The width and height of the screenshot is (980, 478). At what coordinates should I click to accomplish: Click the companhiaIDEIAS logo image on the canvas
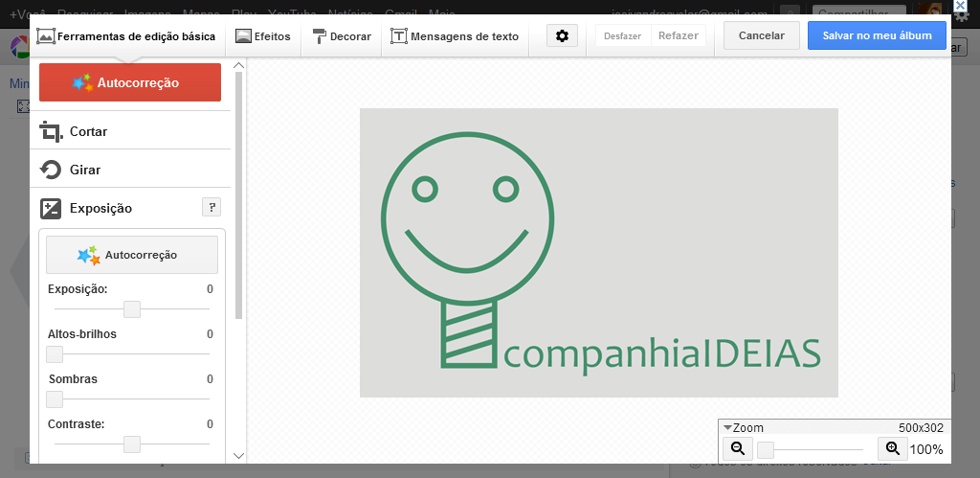pyautogui.click(x=599, y=253)
